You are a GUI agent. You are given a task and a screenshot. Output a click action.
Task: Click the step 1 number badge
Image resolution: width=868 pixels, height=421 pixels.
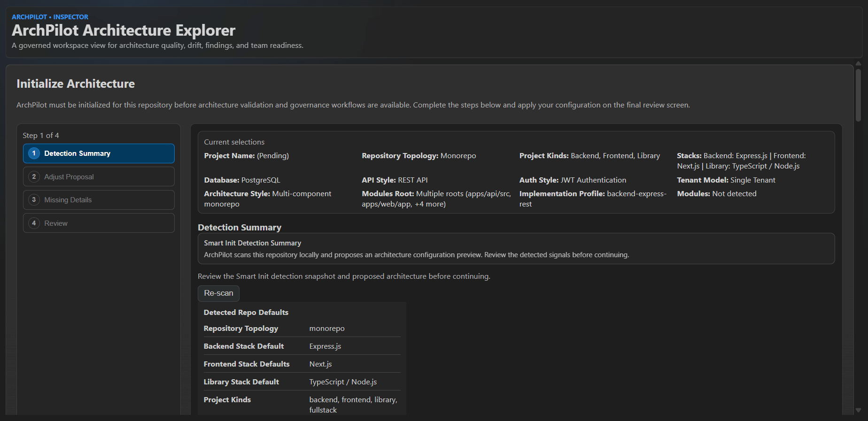pos(34,153)
